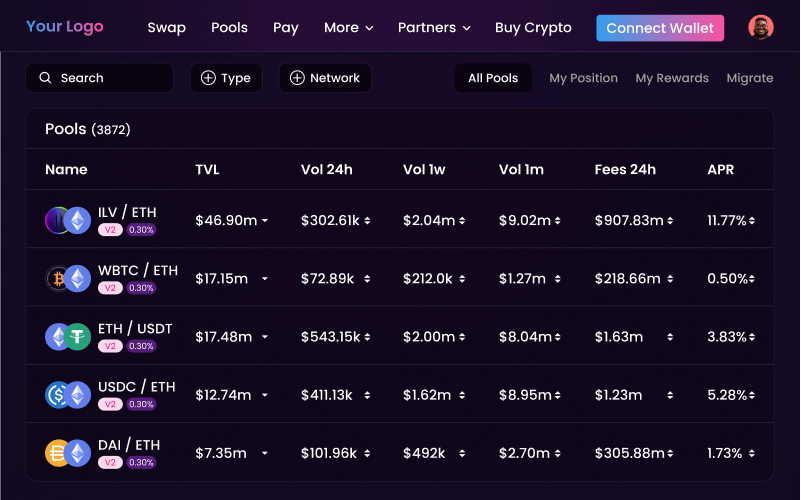Switch to the Migrate tab

750,78
